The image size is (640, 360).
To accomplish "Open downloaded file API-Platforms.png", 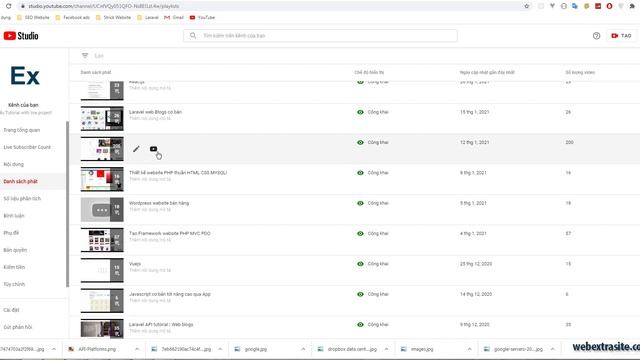I will tap(97, 349).
